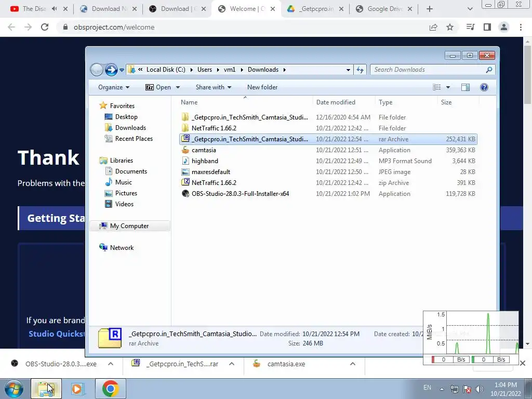
Task: Expand camtasia.exe download options arrow
Action: (353, 364)
